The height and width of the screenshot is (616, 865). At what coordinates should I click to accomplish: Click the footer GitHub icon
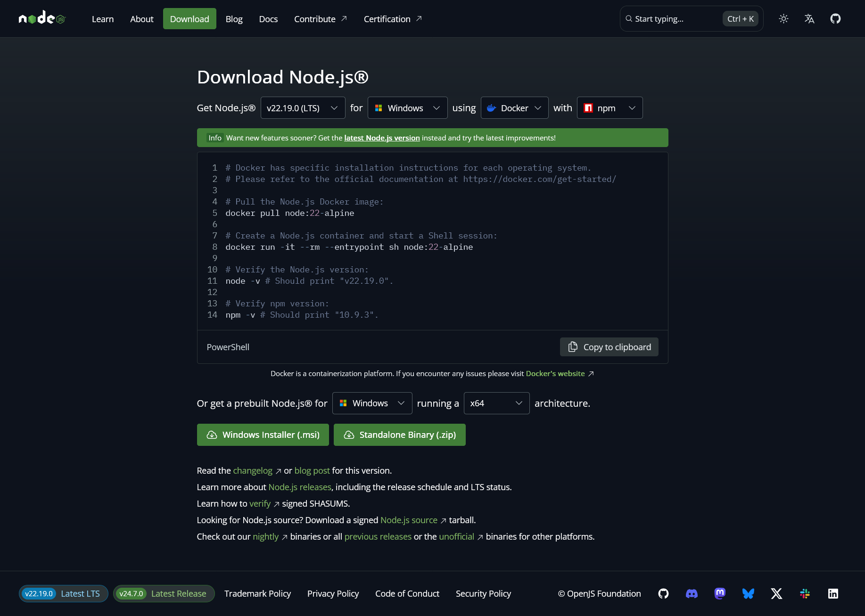663,593
